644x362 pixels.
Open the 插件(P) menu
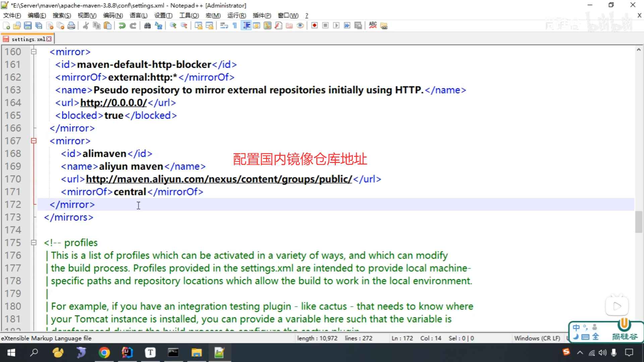tap(262, 15)
